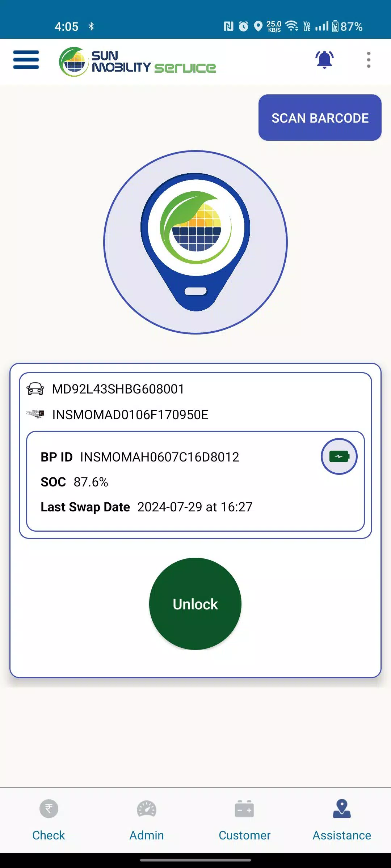This screenshot has height=868, width=391.
Task: Click the dock device icon beside INSMOMAD ID
Action: click(x=35, y=414)
